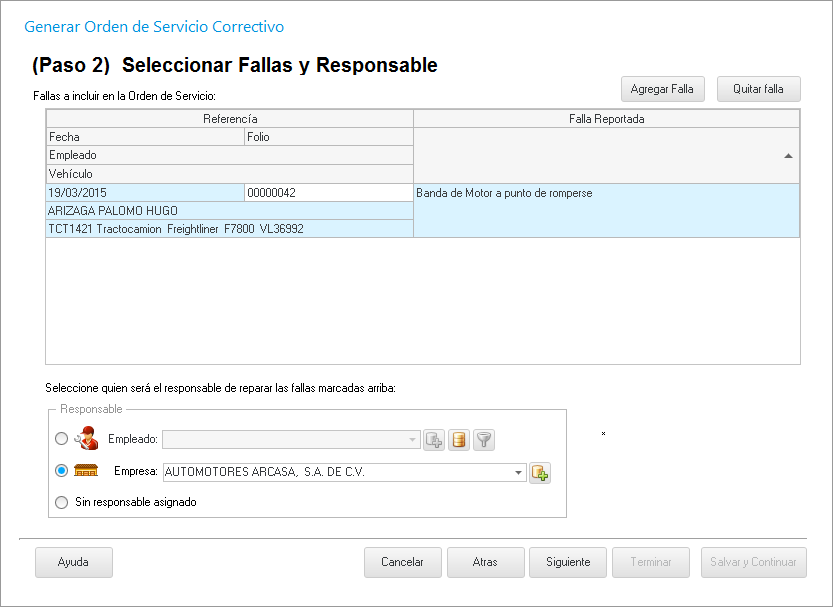Go back with the Atras button
Image resolution: width=833 pixels, height=607 pixels.
click(x=485, y=562)
